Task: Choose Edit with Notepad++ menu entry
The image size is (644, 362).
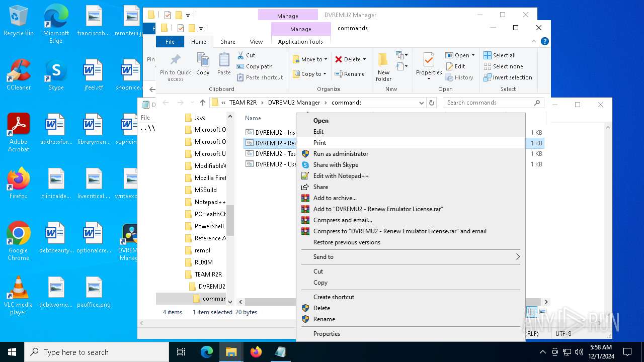Action: click(411, 176)
